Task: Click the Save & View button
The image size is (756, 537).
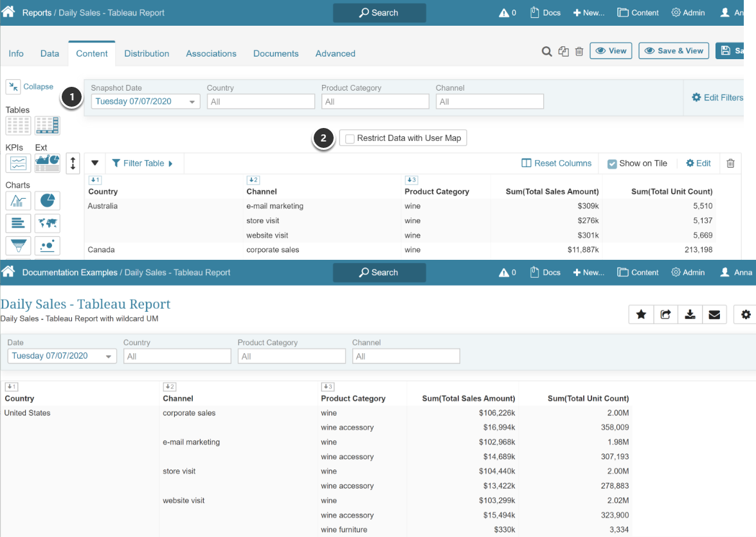Action: [673, 51]
